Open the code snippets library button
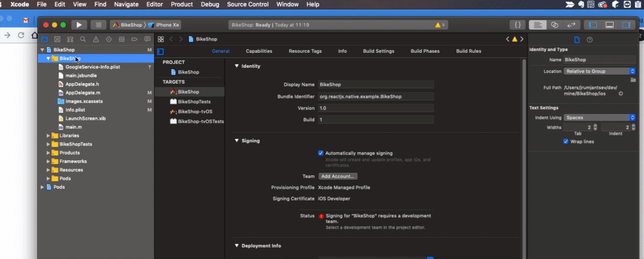This screenshot has width=644, height=259. point(518,25)
